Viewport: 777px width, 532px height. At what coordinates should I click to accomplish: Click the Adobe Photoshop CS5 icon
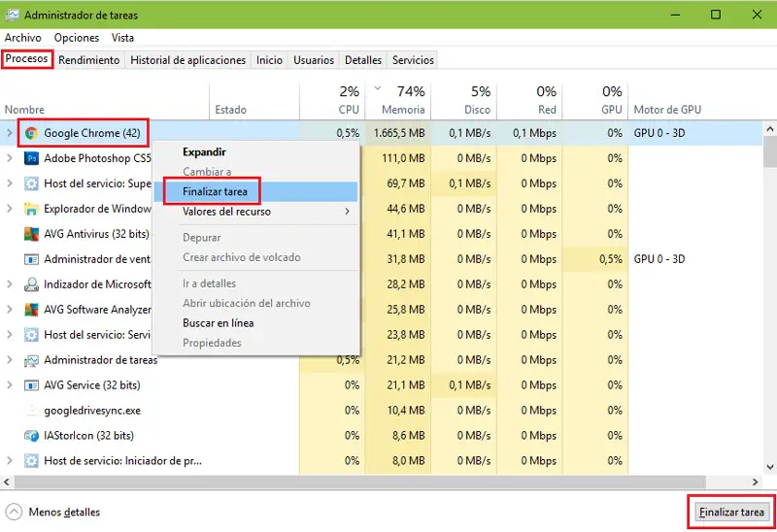31,158
